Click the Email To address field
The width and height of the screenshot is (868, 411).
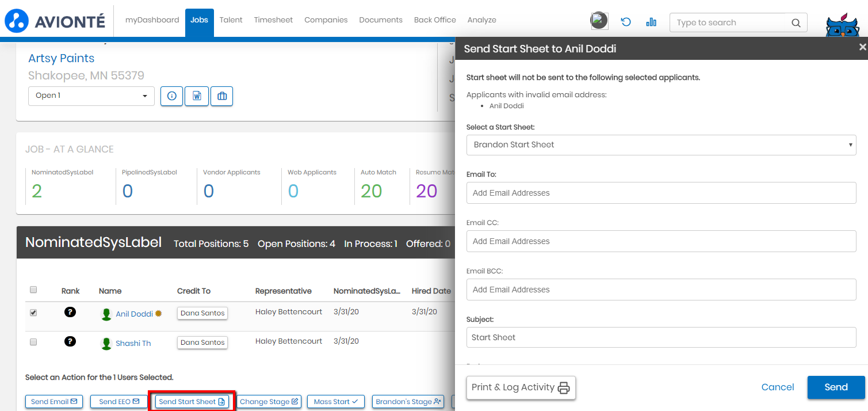pos(661,193)
